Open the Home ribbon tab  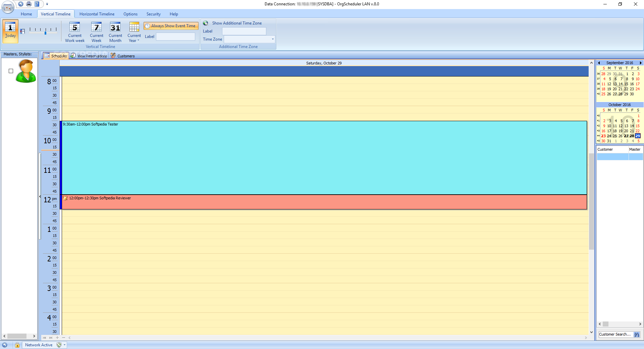(26, 14)
